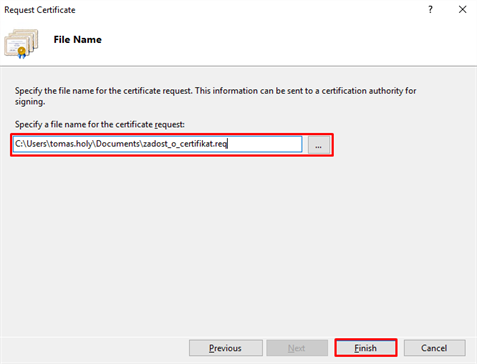Screen dimensions: 477x364
Task: Cancel the certificate request wizard
Action: coord(435,348)
